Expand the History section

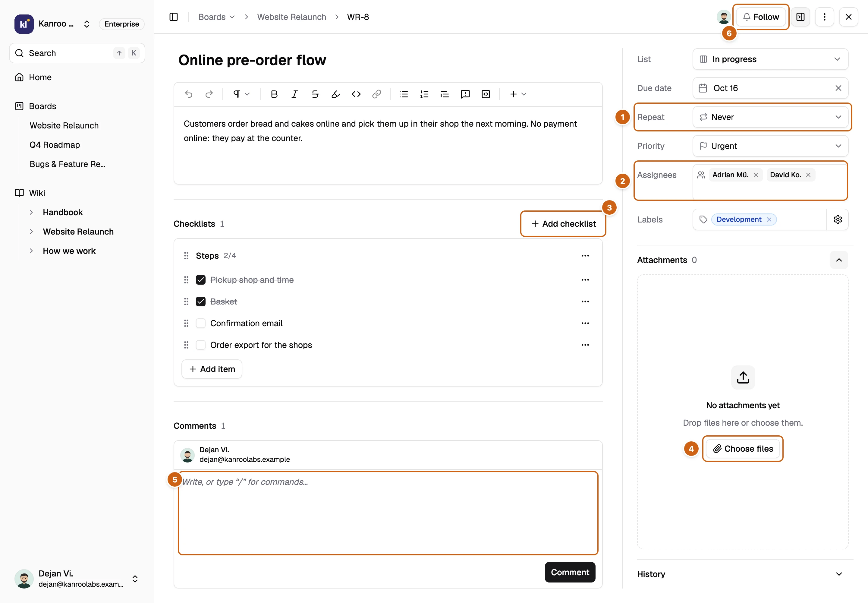click(x=839, y=574)
